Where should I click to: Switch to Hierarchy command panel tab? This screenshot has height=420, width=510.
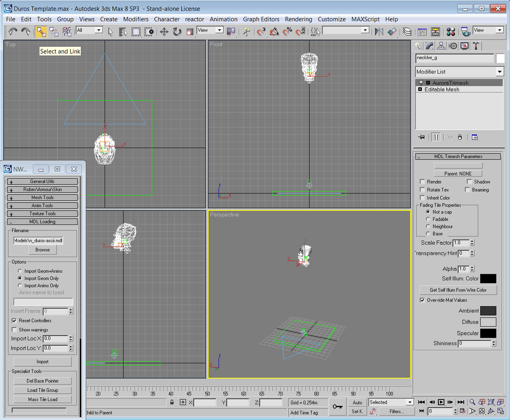pos(441,46)
